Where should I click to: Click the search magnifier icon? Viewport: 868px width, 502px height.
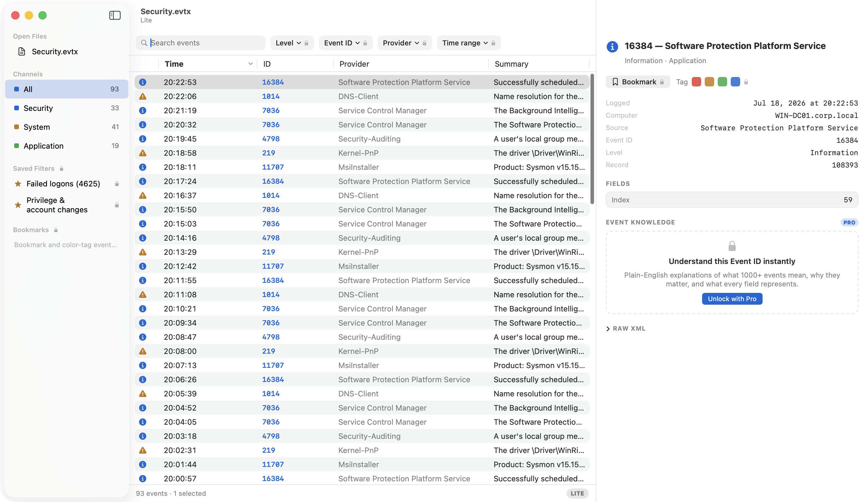pos(144,43)
